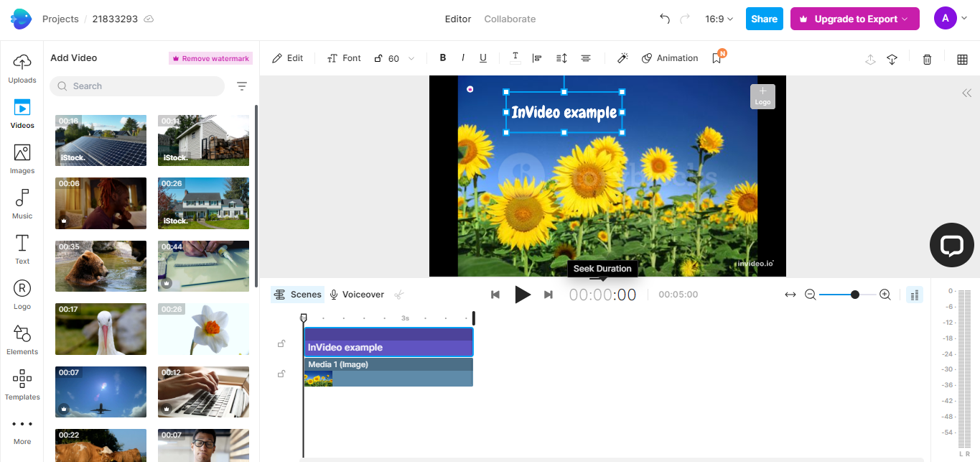980x462 pixels.
Task: Select the bear video thumbnail
Action: click(x=101, y=266)
